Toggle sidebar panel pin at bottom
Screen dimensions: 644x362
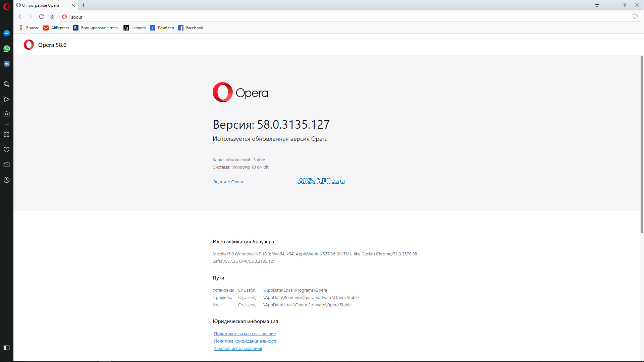tap(6, 348)
